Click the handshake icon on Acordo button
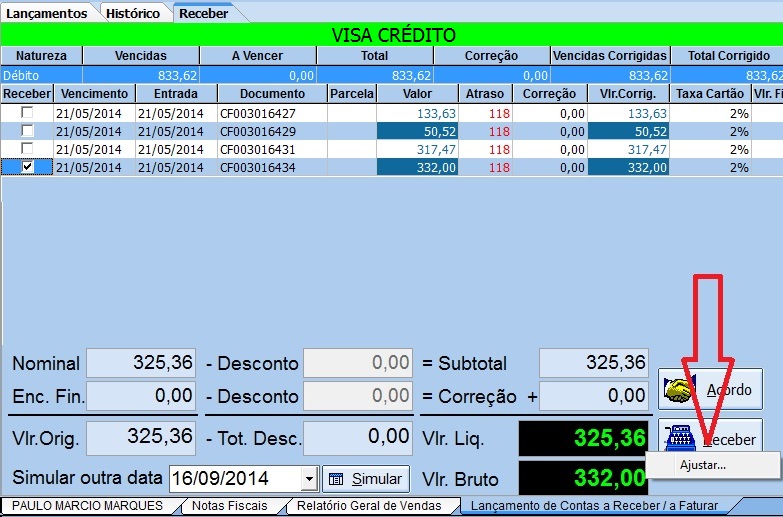Screen dimensions: 783x517 tap(680, 389)
